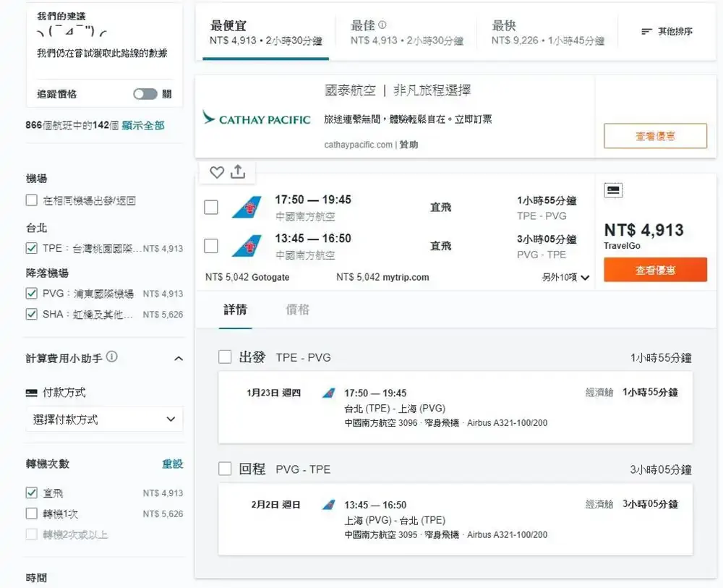723x588 pixels.
Task: Check the 轉機1次 checkbox
Action: [x=31, y=514]
